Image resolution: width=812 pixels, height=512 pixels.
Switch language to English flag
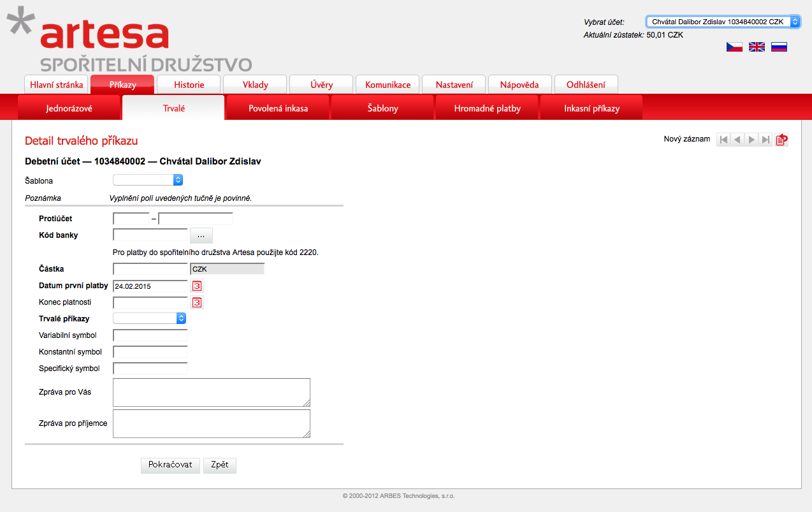tap(757, 47)
